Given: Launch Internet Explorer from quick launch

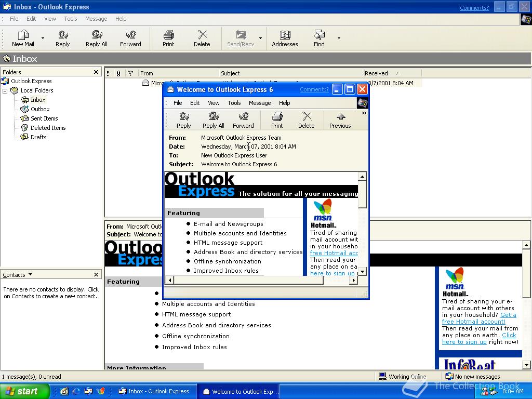Looking at the screenshot, I should point(76,391).
